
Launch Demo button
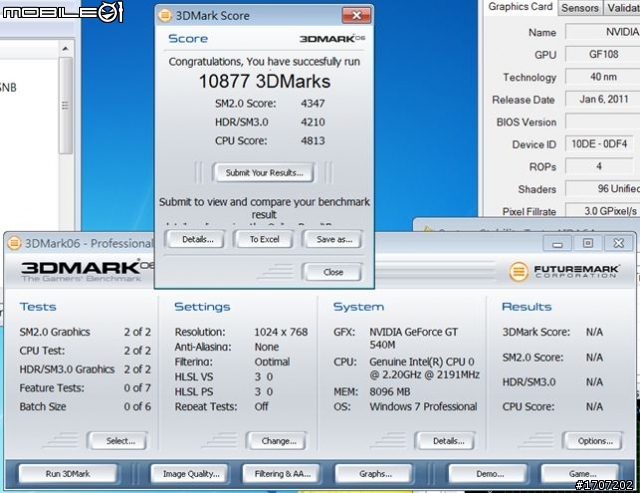pos(488,474)
